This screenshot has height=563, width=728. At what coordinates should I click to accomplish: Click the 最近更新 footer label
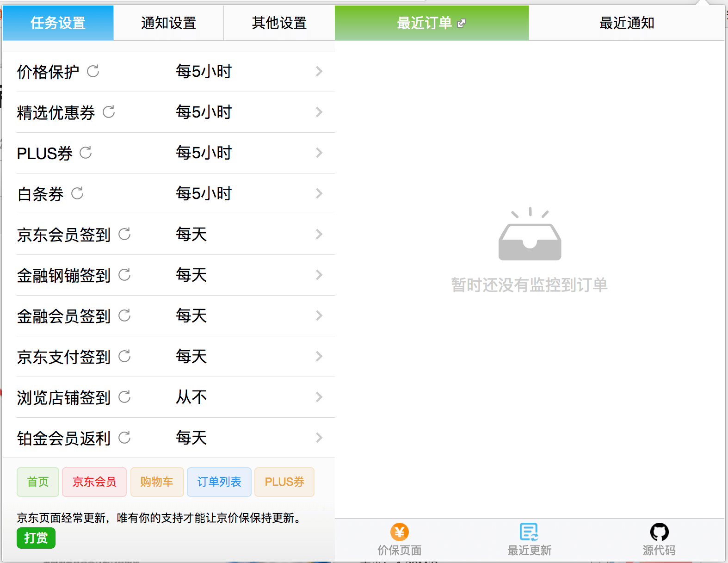pos(529,550)
